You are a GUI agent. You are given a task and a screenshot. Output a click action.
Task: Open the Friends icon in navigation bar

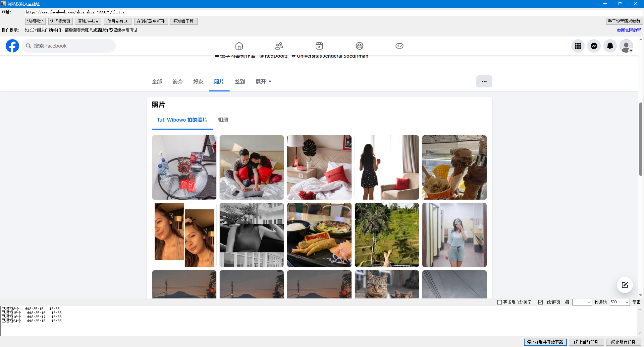(279, 46)
